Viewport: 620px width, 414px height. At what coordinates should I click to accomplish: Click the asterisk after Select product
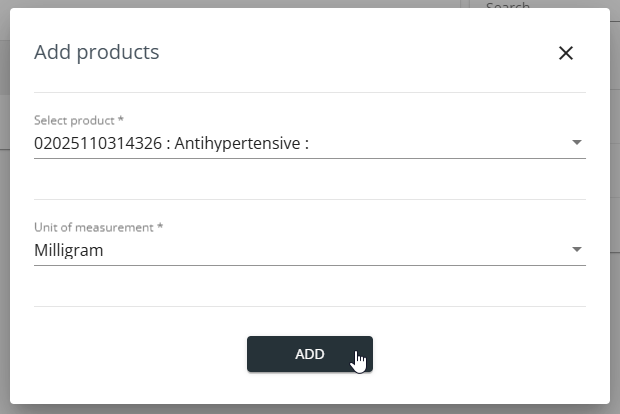(121, 119)
